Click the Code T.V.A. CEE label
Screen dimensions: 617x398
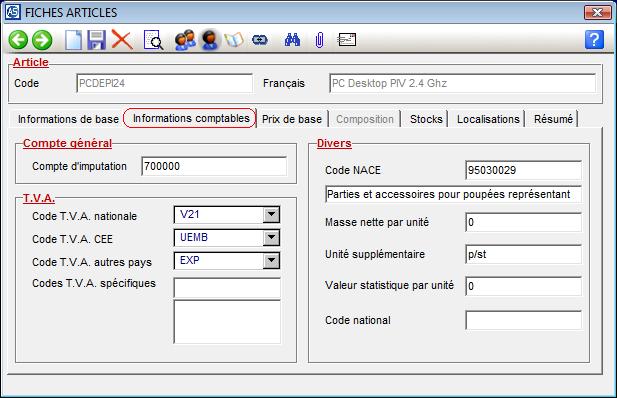pyautogui.click(x=72, y=239)
